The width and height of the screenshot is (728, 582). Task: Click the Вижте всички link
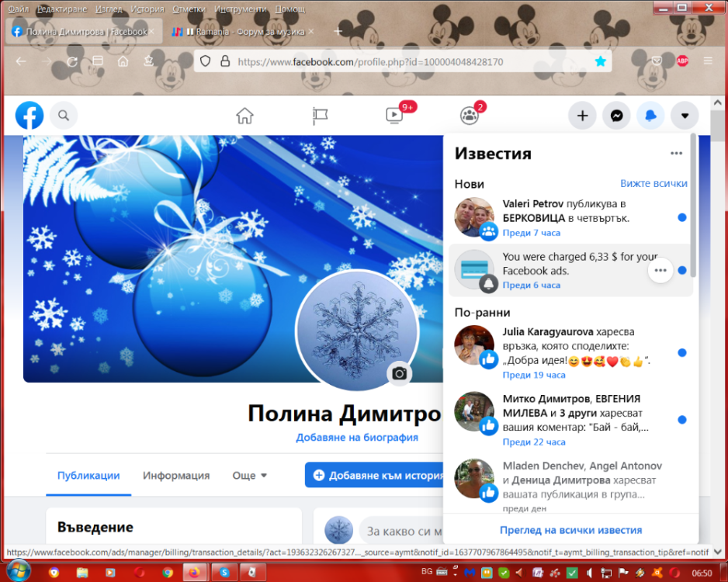tap(653, 183)
